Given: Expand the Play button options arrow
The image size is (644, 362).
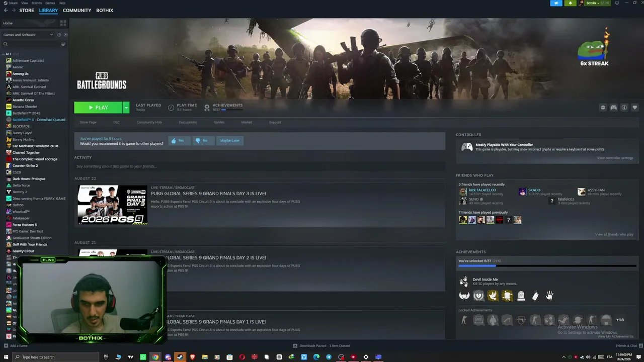Looking at the screenshot, I should (x=126, y=108).
